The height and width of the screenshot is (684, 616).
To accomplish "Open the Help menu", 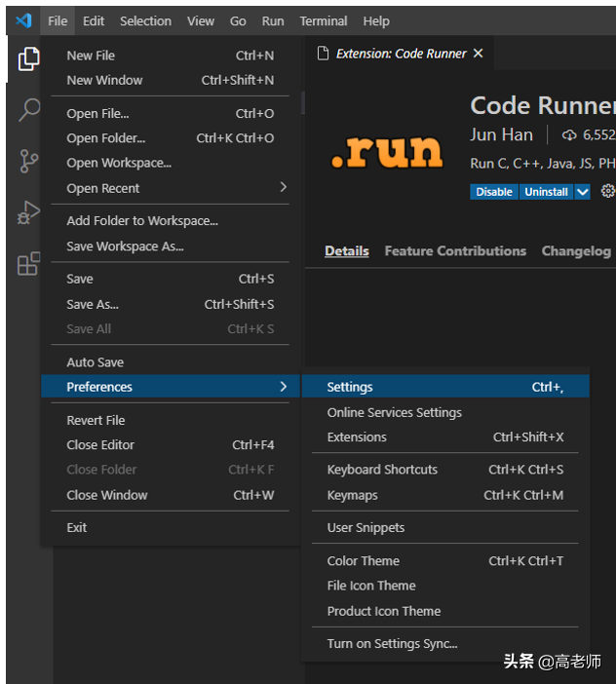I will tap(376, 20).
